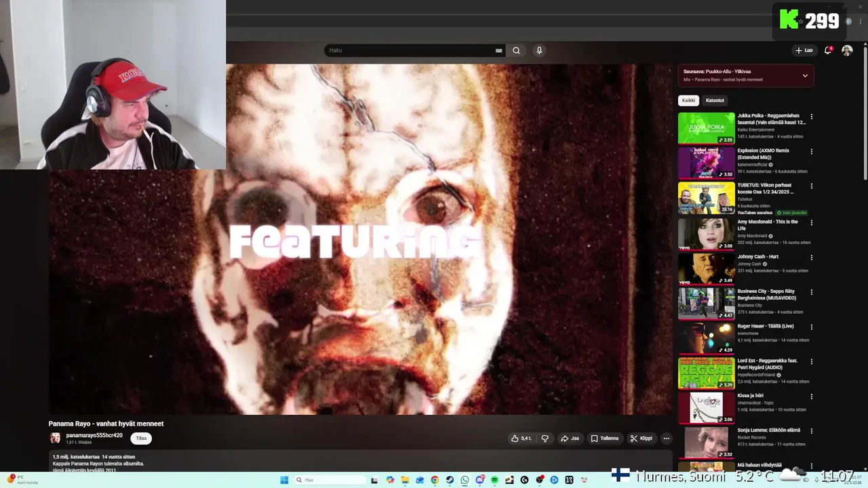868x488 pixels.
Task: Open Steam from the taskbar
Action: [x=450, y=480]
